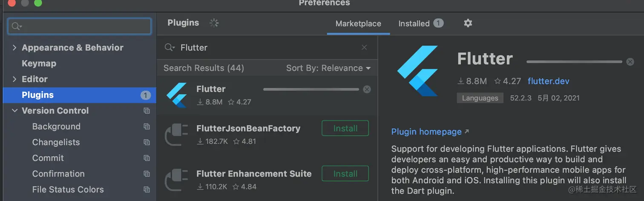Select the Flutter Enhancement Suite plug icon
Image resolution: width=644 pixels, height=201 pixels.
point(177,180)
